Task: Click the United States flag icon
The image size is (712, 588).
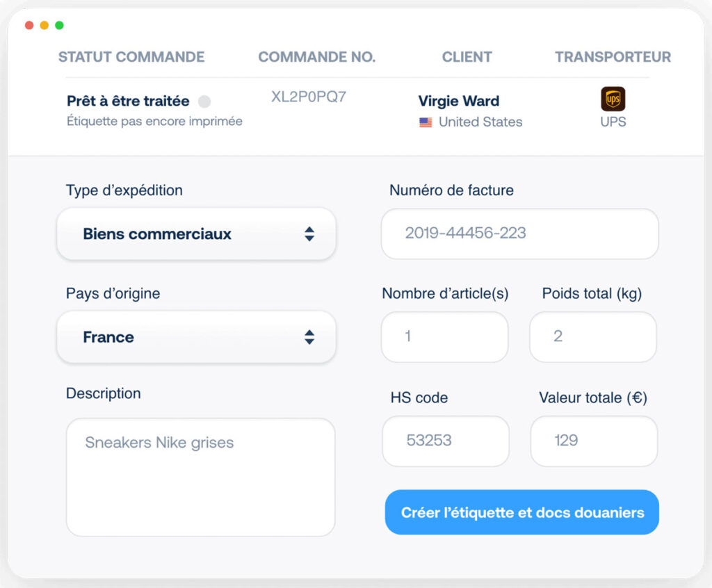Action: pyautogui.click(x=425, y=122)
